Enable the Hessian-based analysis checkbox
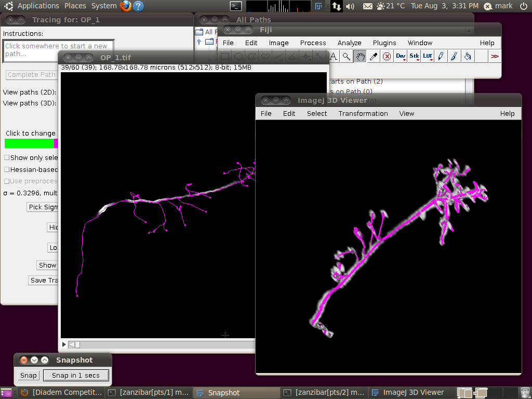This screenshot has width=532, height=399. [7, 169]
